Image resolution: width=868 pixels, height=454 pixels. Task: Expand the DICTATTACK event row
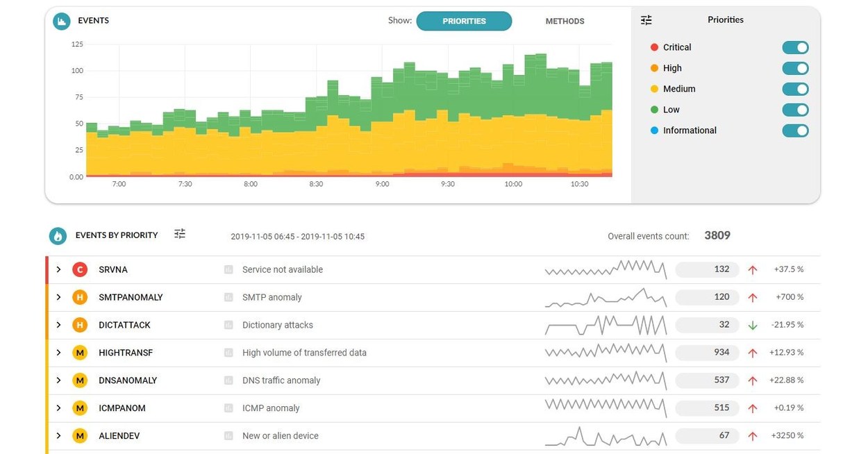click(x=58, y=325)
